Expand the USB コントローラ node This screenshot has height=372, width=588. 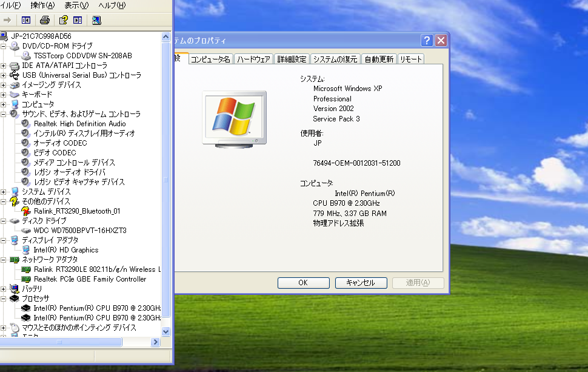(x=4, y=75)
